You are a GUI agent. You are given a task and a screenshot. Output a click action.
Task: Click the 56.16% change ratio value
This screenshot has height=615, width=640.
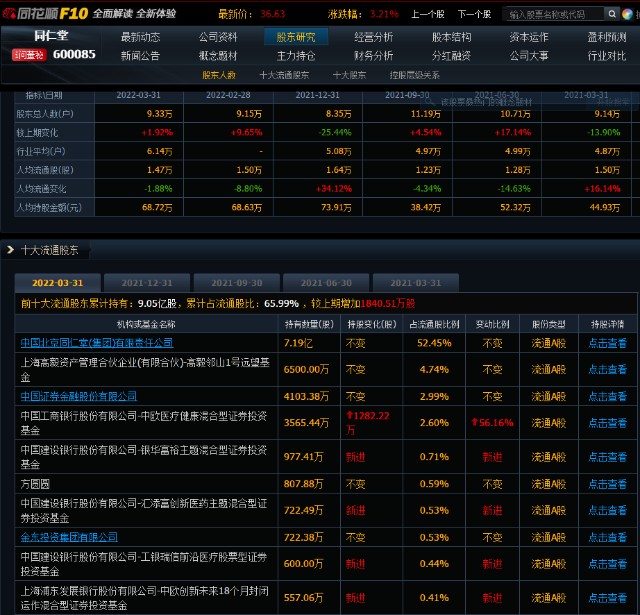pos(492,422)
